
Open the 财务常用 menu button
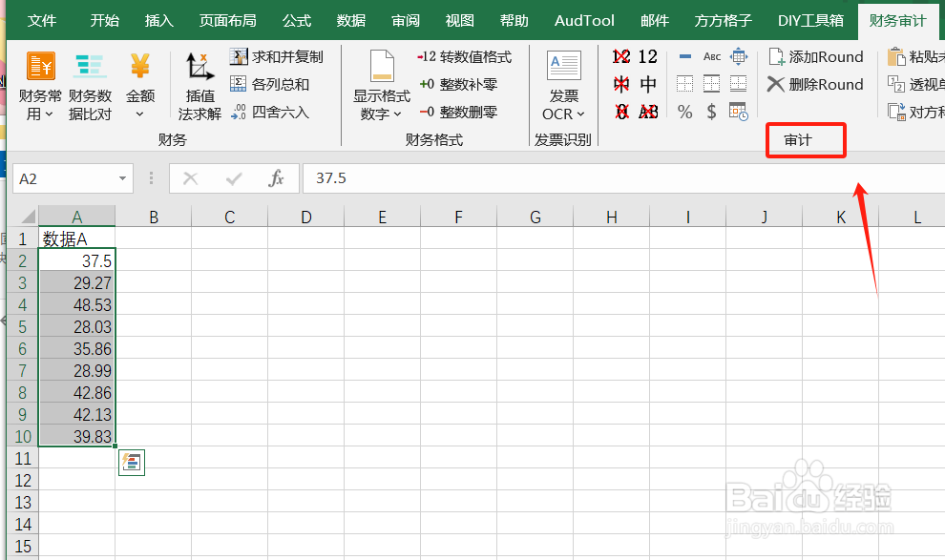[40, 86]
